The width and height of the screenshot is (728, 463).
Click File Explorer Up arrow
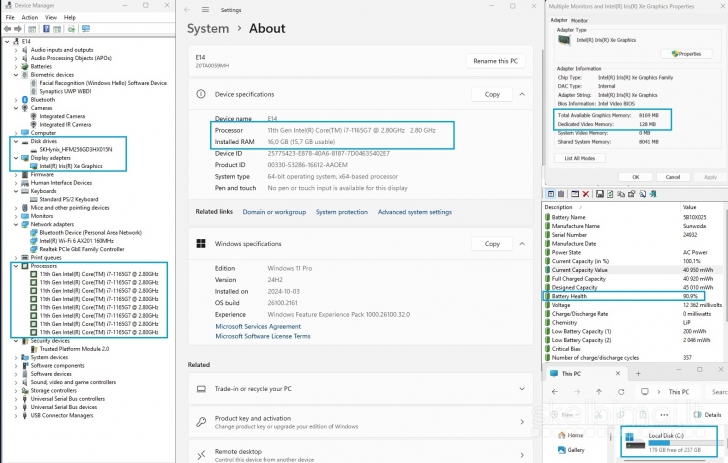click(599, 392)
